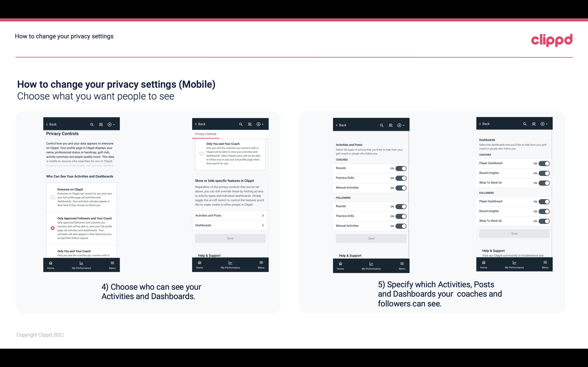Click Save button on Dashboards screen
Screen dimensions: 588x367
pyautogui.click(x=514, y=233)
